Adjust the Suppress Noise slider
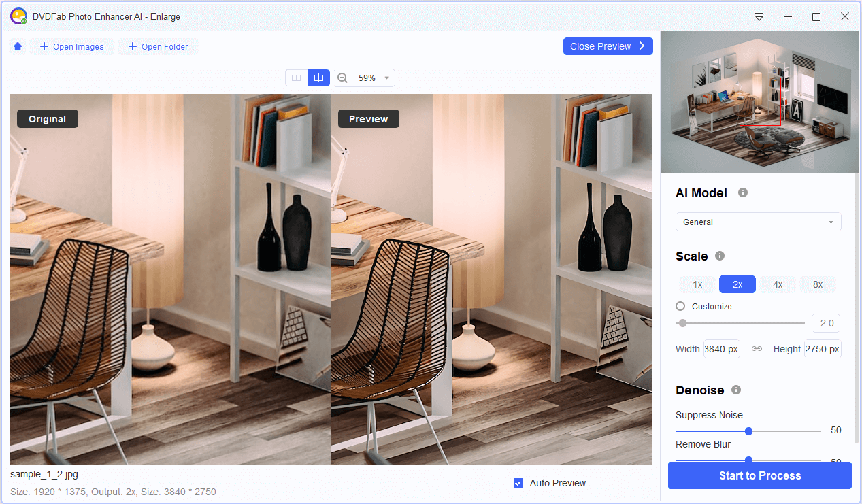Image resolution: width=862 pixels, height=504 pixels. coord(748,431)
